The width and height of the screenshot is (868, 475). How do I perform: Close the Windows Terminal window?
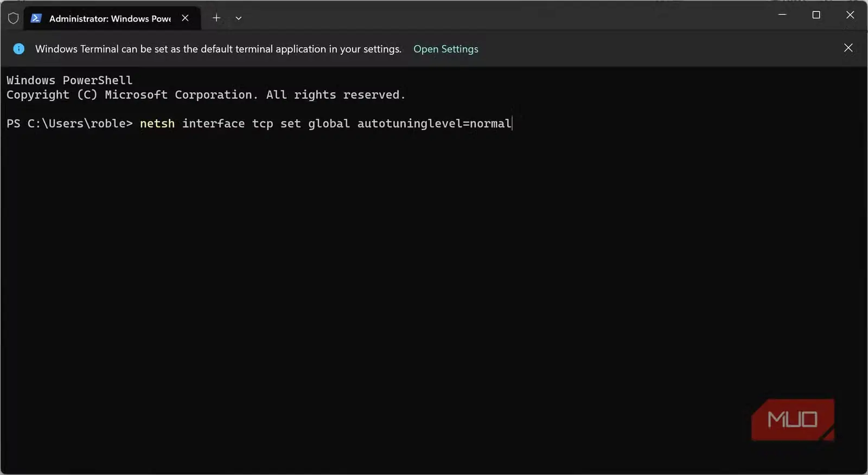pyautogui.click(x=850, y=15)
